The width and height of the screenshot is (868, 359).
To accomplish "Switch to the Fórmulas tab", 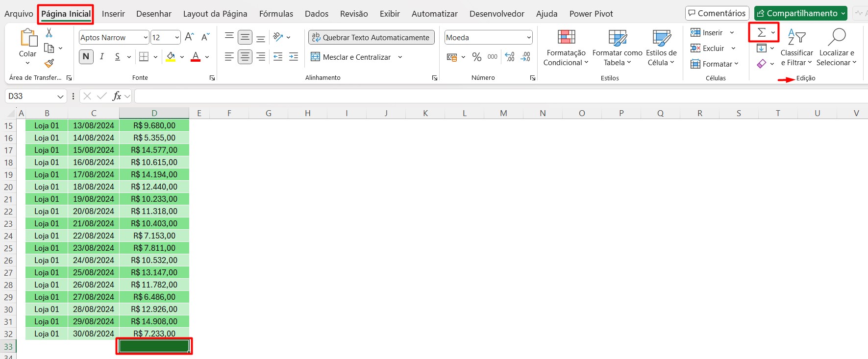I will (276, 14).
